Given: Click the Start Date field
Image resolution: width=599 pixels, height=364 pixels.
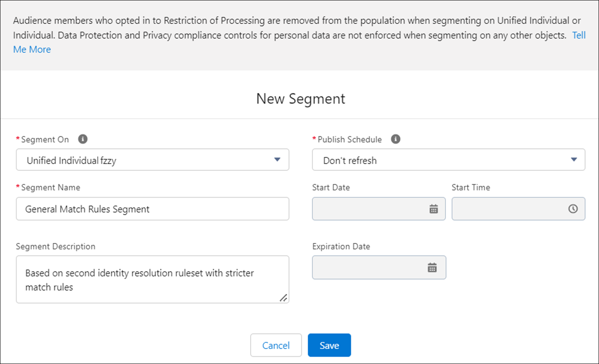Looking at the screenshot, I should (x=379, y=209).
